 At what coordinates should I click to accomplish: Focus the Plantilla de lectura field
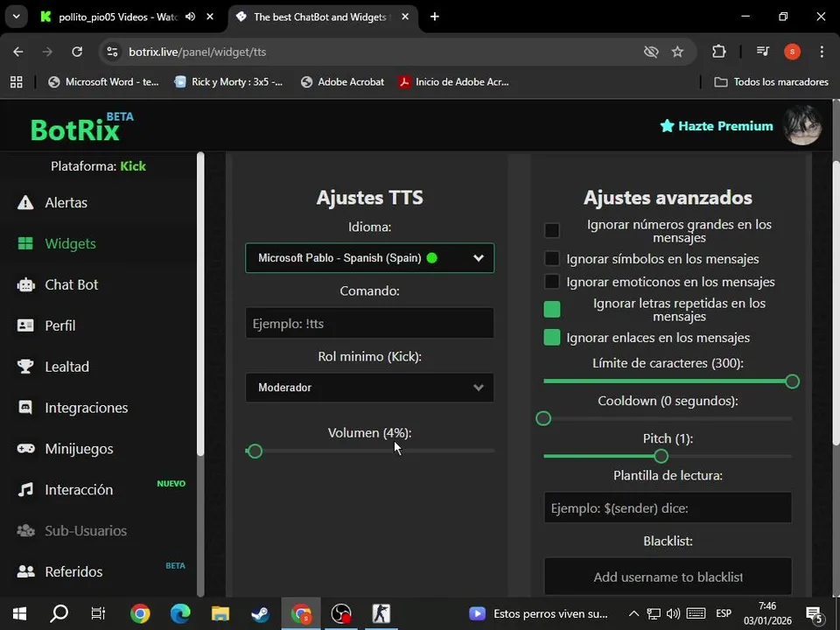[x=668, y=507]
